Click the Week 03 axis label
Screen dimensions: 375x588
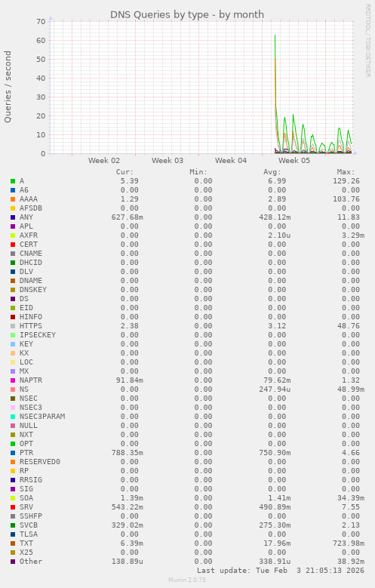(x=168, y=161)
